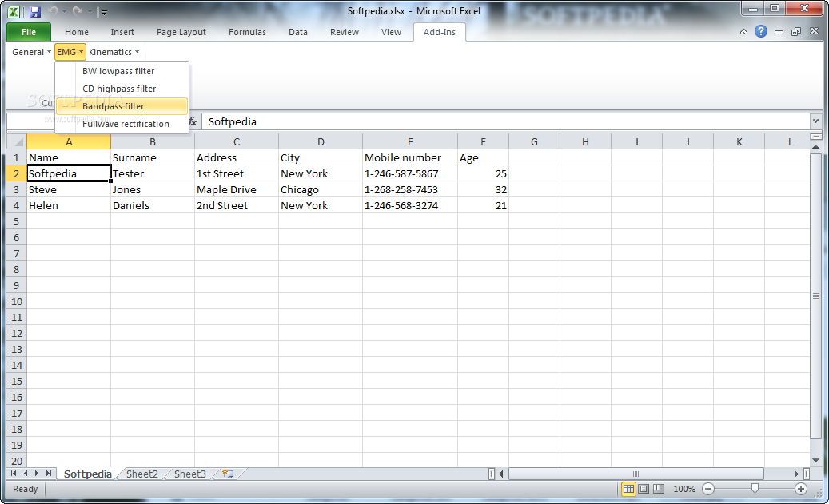829x504 pixels.
Task: Click horizontal scrollbar left arrow
Action: point(501,474)
